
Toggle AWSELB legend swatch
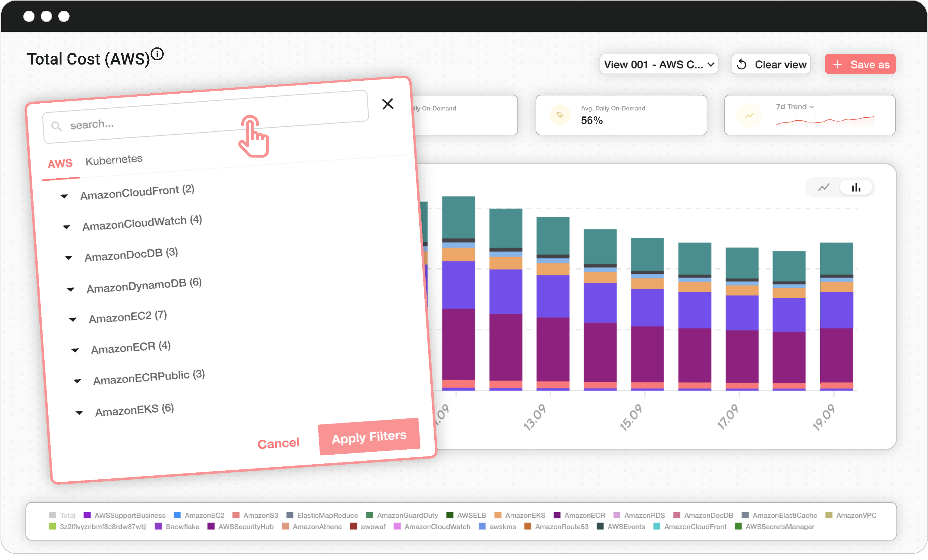click(450, 515)
